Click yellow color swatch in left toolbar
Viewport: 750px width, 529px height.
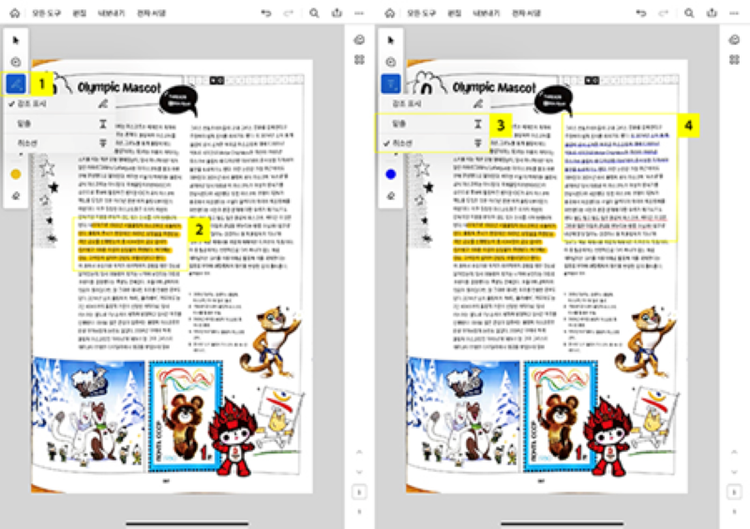[16, 174]
